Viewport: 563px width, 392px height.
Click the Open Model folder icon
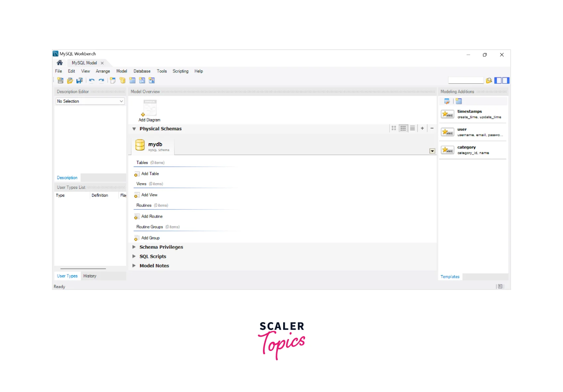[70, 80]
